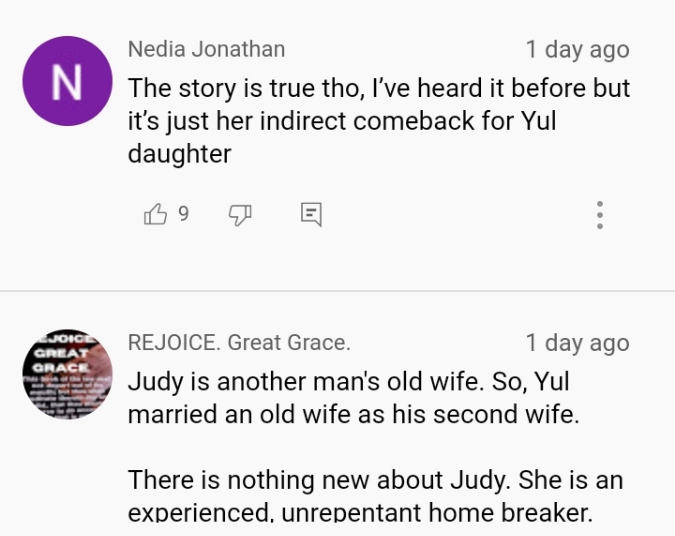Like Nedia Jonathan's comment with thumbs up
Viewport: 675px width, 536px height.
[x=156, y=213]
